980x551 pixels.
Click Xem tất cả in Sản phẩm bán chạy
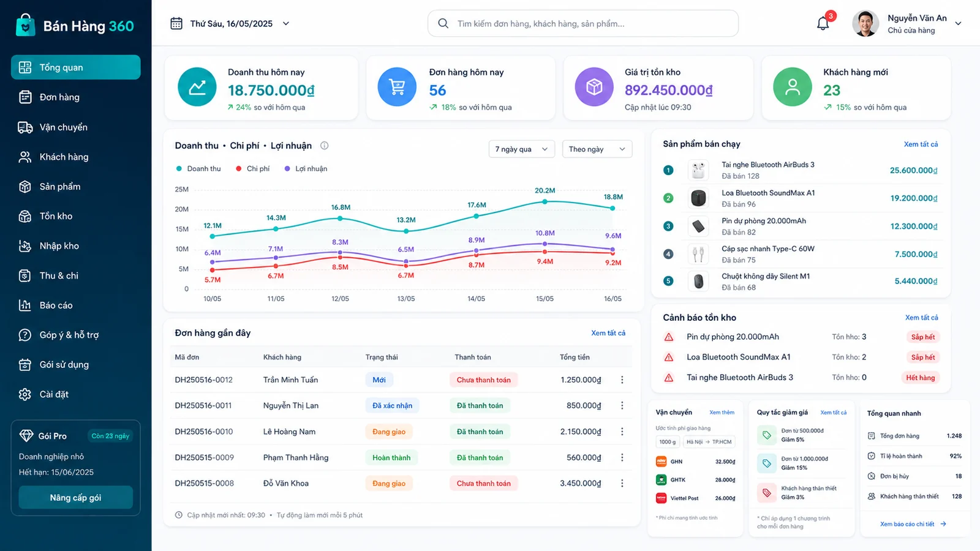921,144
